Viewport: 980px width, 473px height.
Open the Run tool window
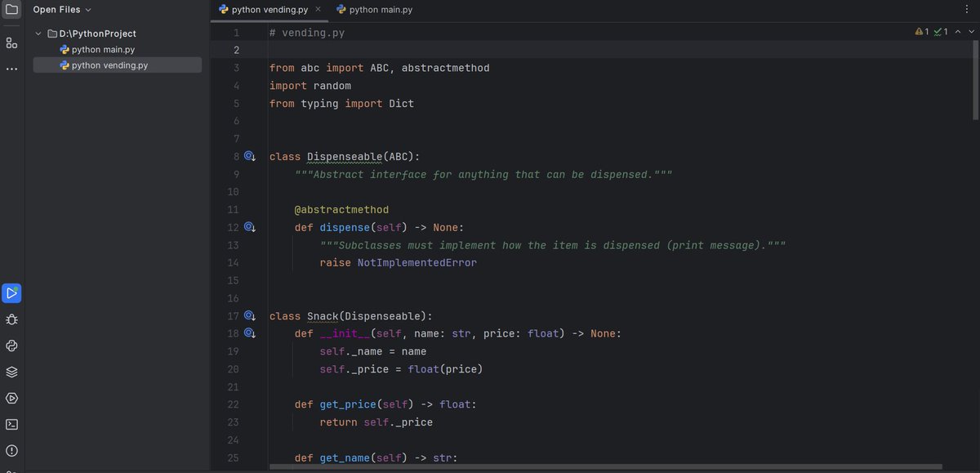(11, 292)
